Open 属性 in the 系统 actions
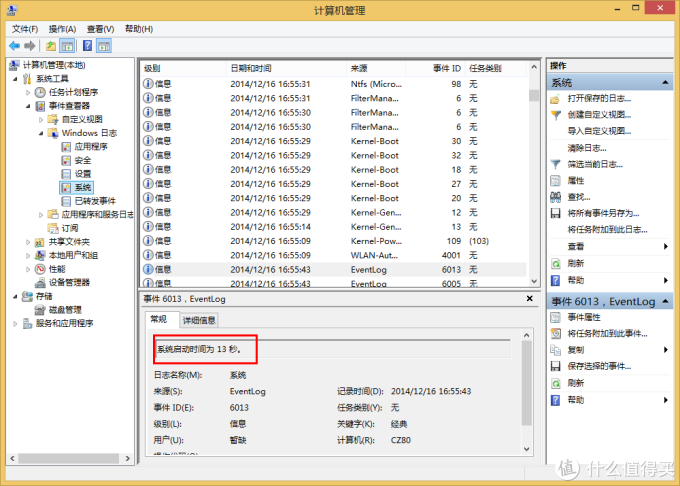Screen dimensions: 680x486 [x=575, y=180]
